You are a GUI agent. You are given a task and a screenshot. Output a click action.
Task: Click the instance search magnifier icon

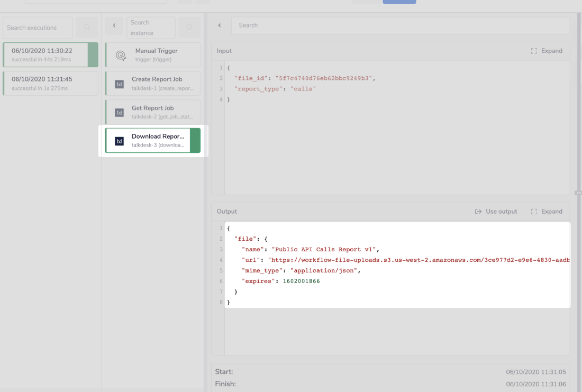pos(189,27)
